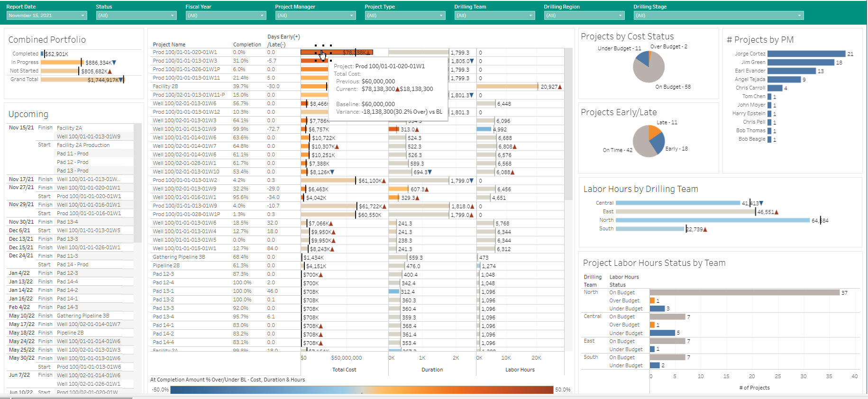Click the North On Budget bar showing 37

pyautogui.click(x=744, y=293)
